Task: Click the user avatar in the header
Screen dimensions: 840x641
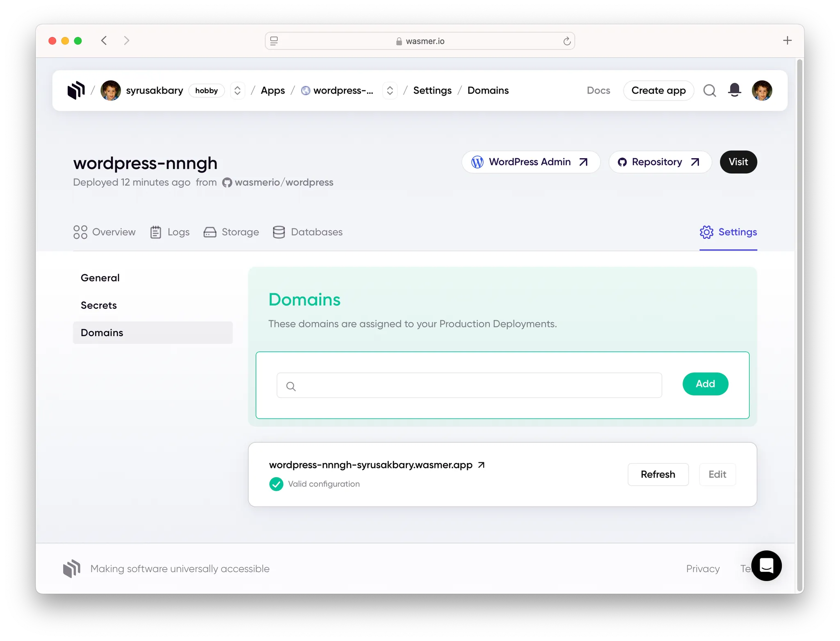Action: click(x=762, y=90)
